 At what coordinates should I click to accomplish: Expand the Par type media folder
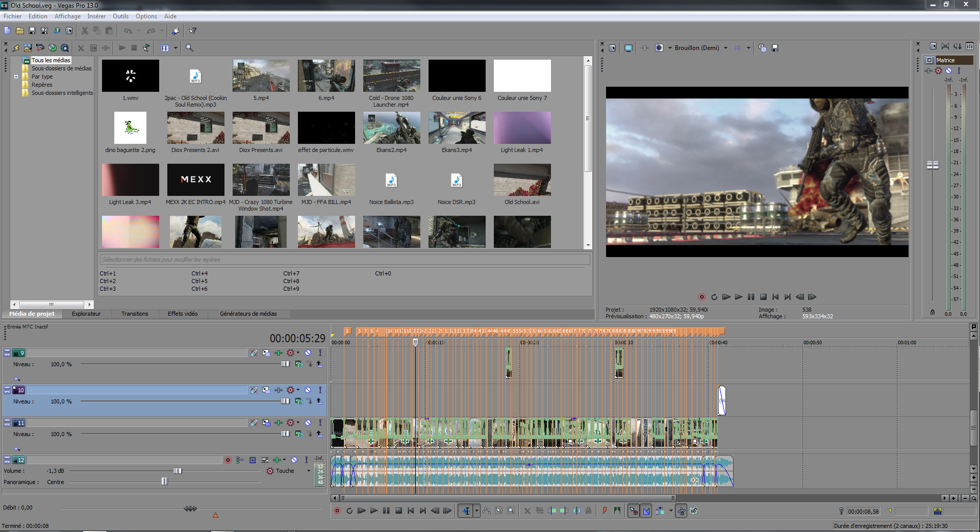point(16,77)
